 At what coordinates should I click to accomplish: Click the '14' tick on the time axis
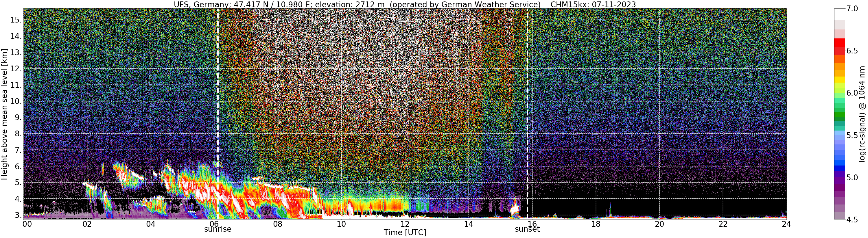click(x=468, y=224)
